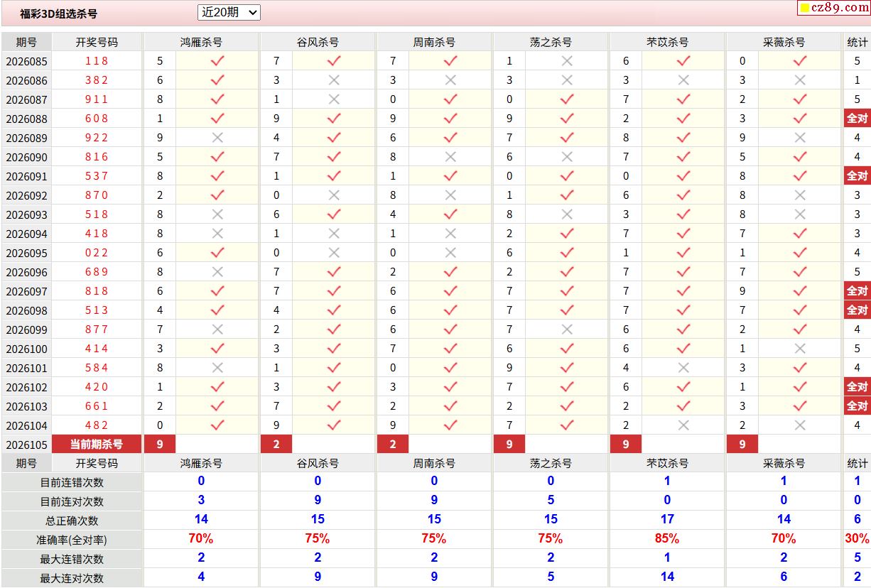Click the red 9 badge under 鸿雁杀号
The height and width of the screenshot is (588, 871).
pyautogui.click(x=160, y=445)
